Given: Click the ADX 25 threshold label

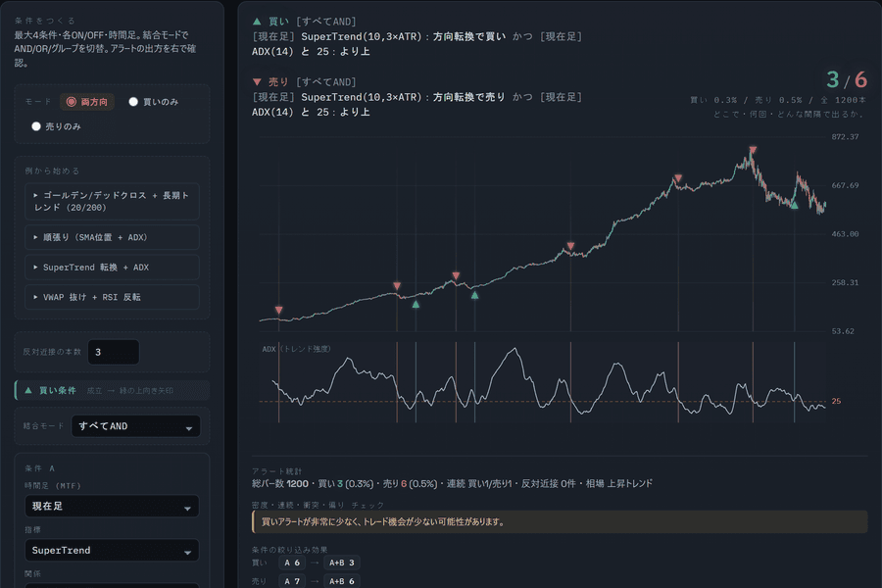Looking at the screenshot, I should [837, 401].
